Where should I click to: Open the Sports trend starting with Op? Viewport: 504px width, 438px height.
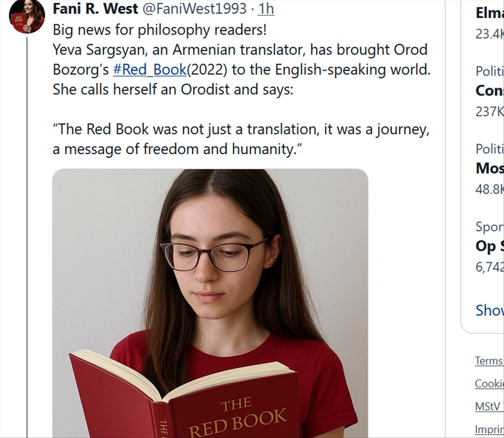(x=489, y=246)
